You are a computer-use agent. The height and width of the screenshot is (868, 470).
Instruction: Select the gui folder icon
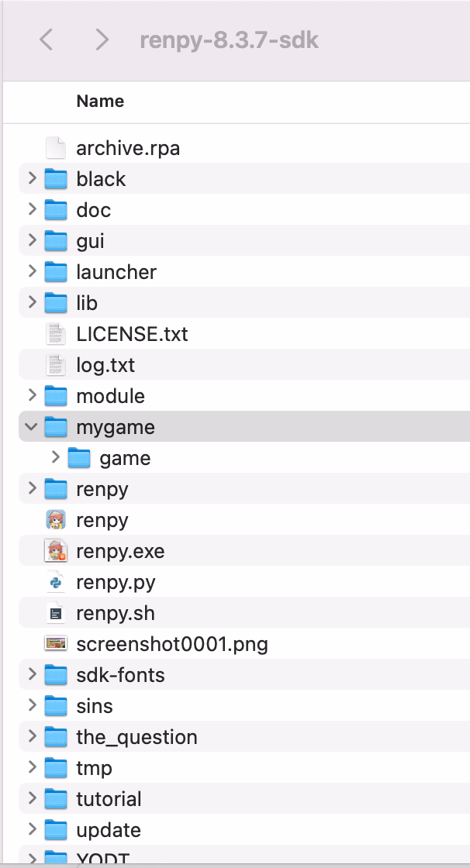pyautogui.click(x=55, y=241)
